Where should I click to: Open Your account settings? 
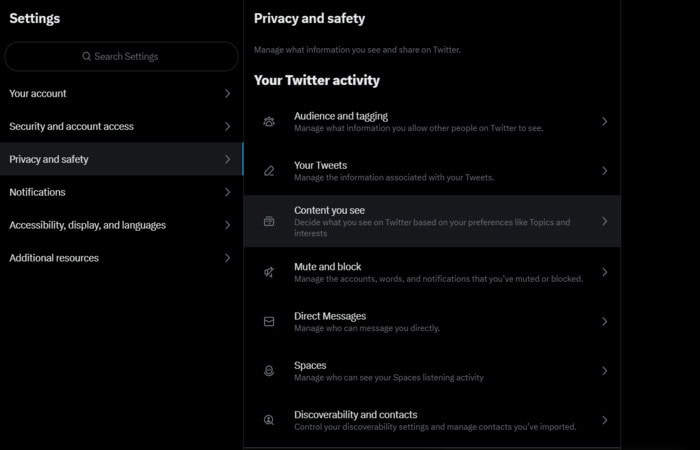pos(121,93)
